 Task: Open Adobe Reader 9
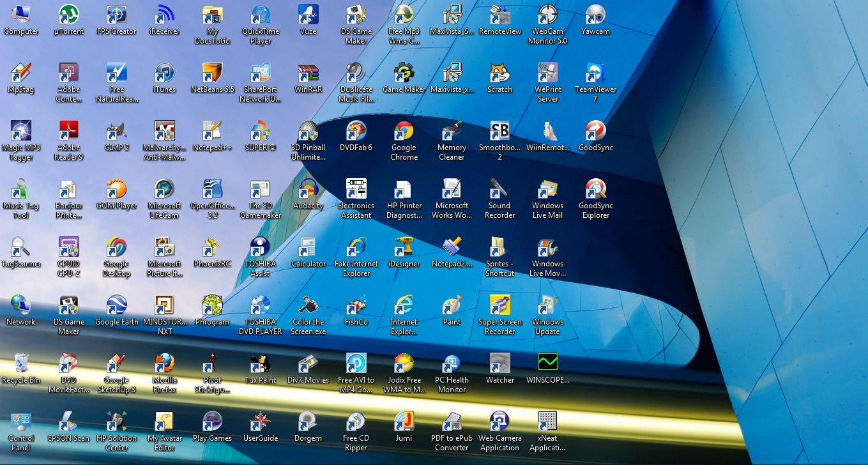pyautogui.click(x=68, y=133)
